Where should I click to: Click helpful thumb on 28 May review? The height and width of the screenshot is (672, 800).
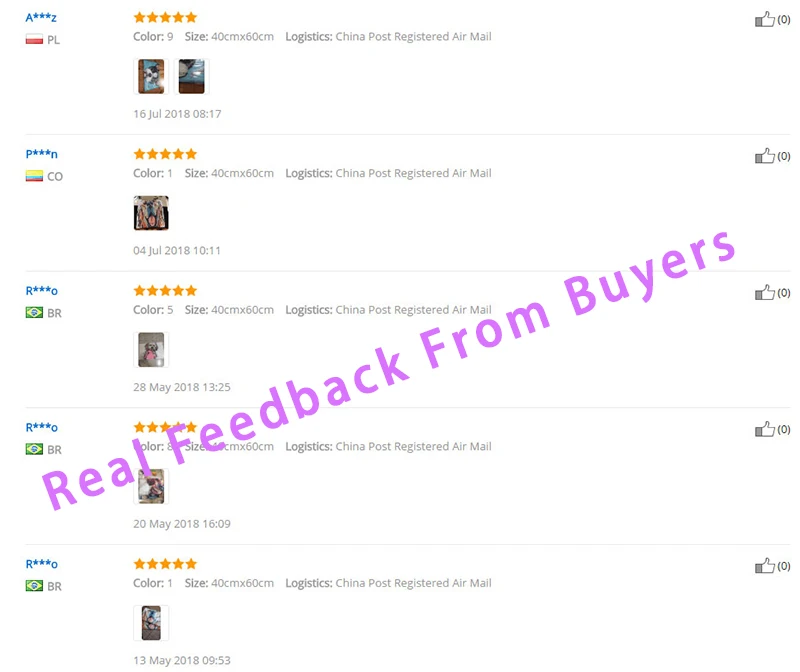tap(764, 293)
